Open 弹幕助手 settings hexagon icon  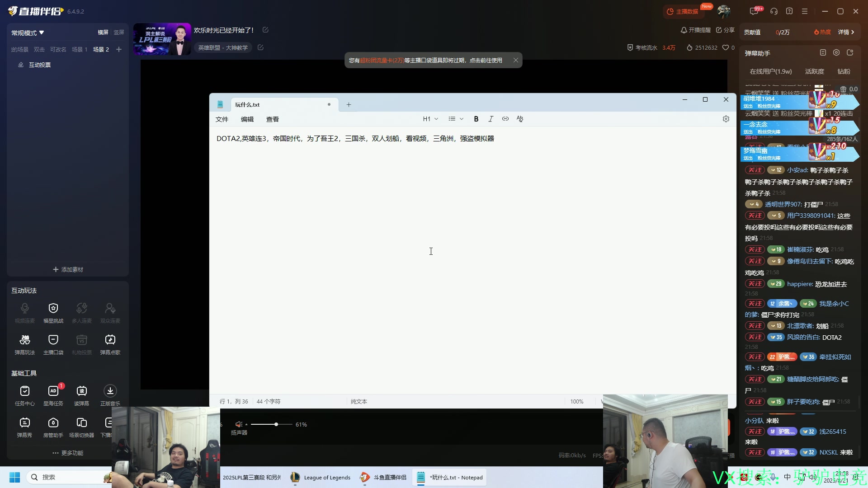coord(836,53)
